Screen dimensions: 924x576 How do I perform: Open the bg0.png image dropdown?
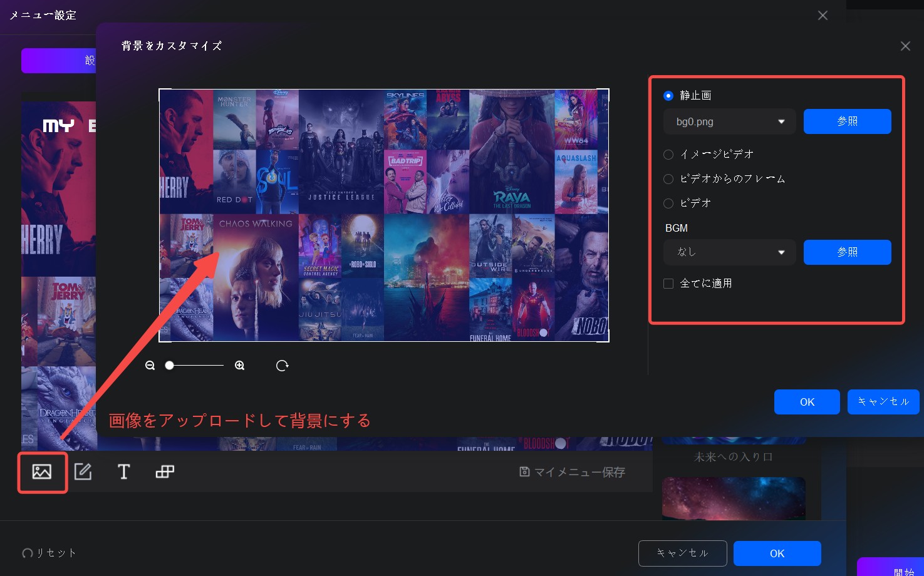click(730, 121)
